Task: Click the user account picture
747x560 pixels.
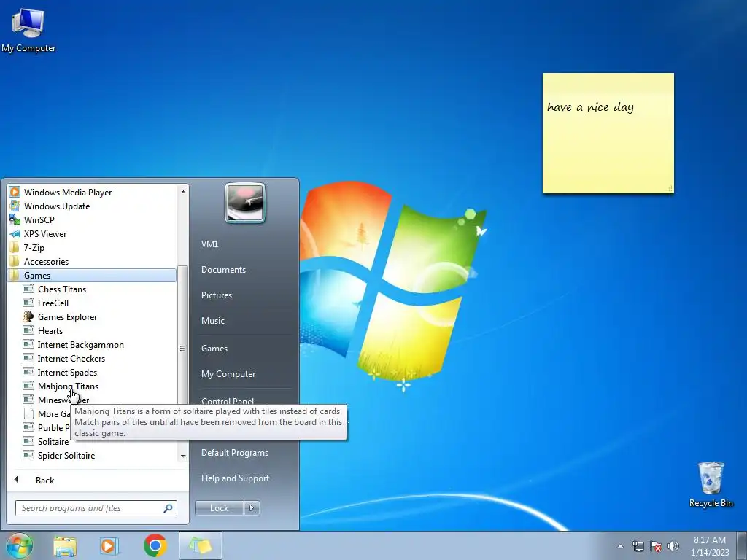Action: [x=245, y=203]
